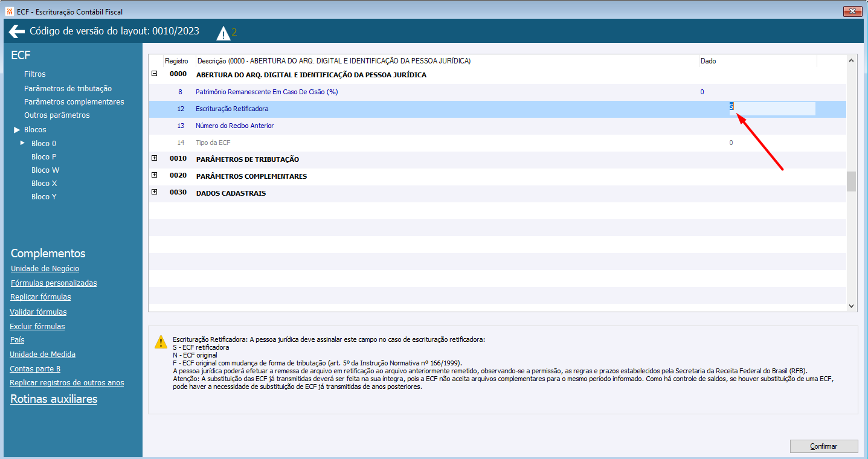Click the ABERTURA DO ARQ. DIGITAL group title
Viewport: 868px width, 459px height.
tap(311, 75)
